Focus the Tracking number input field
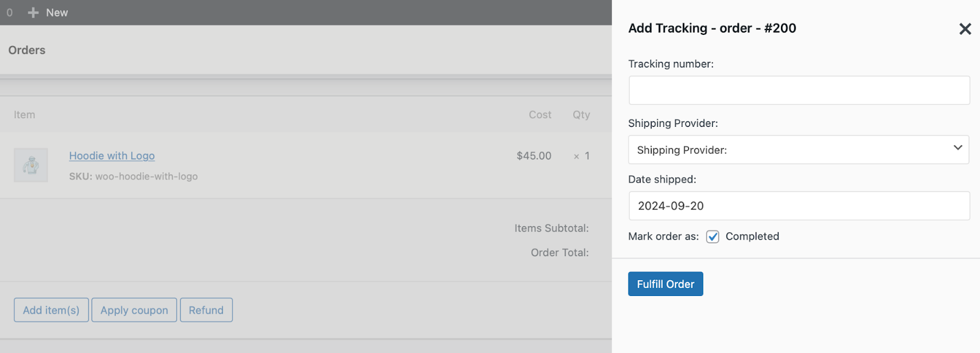 coord(798,89)
